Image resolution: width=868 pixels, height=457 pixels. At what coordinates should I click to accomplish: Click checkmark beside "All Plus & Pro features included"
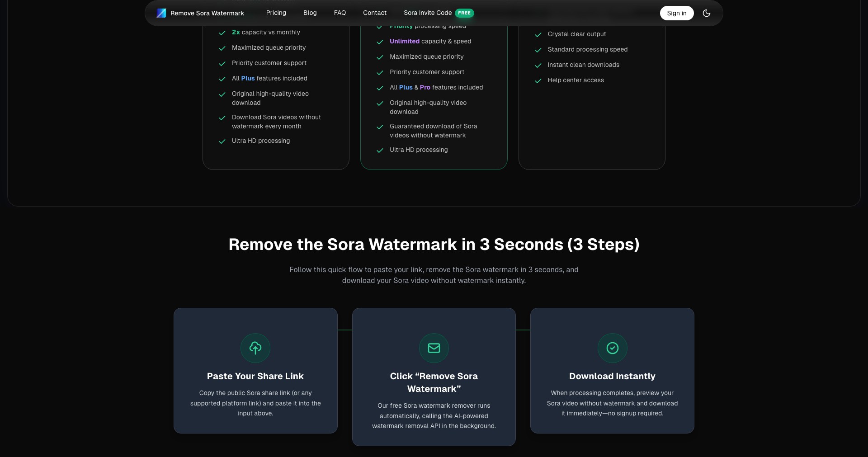pyautogui.click(x=380, y=88)
